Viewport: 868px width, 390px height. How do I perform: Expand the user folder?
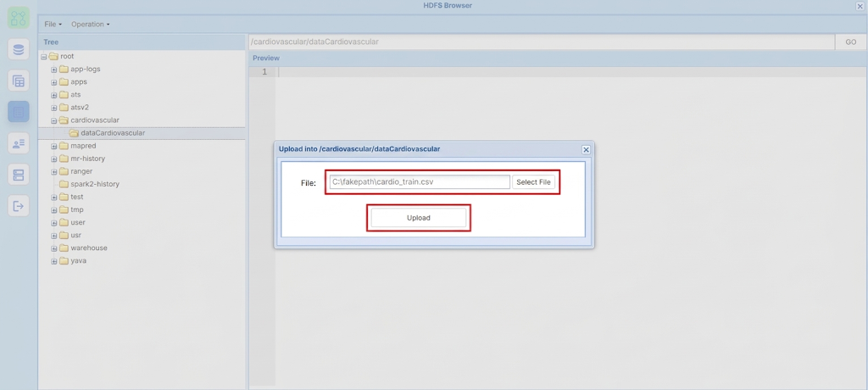pos(53,223)
